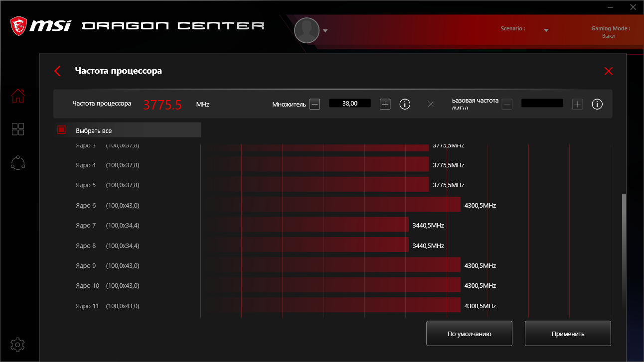The height and width of the screenshot is (362, 644).
Task: Toggle the Выбрать все checkbox
Action: pos(61,130)
